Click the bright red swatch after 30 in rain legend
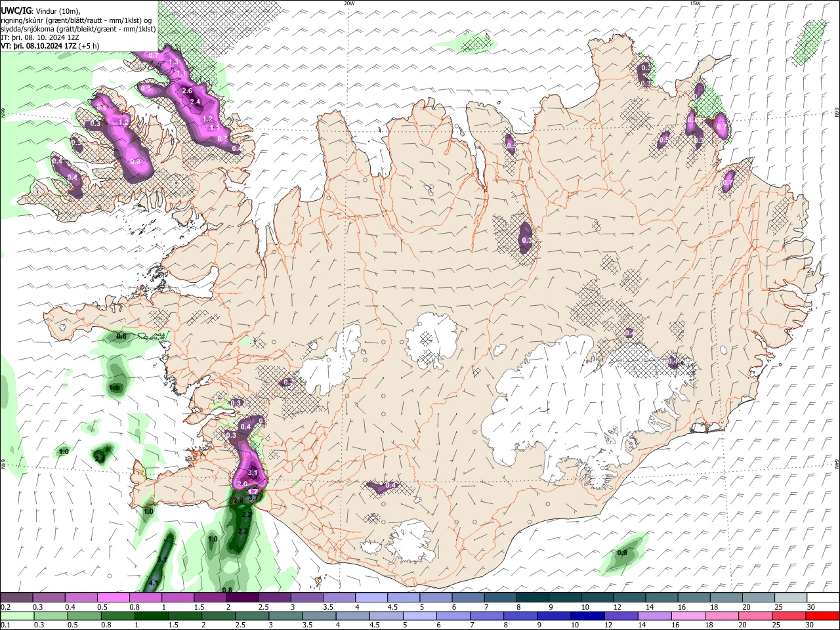 pos(822,616)
